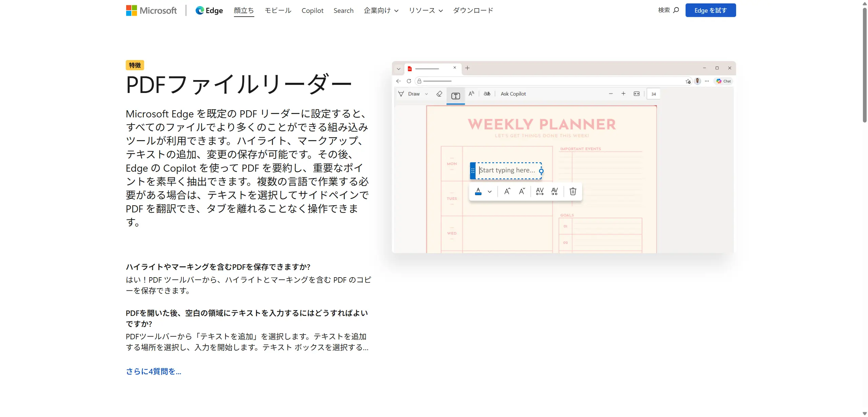Expand the Draw tool options chevron

pos(427,94)
